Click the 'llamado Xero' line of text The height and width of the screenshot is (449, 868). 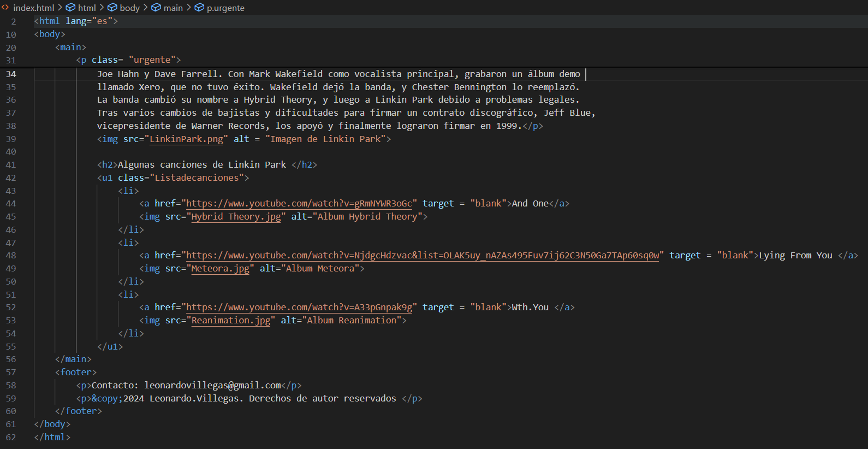click(x=338, y=87)
